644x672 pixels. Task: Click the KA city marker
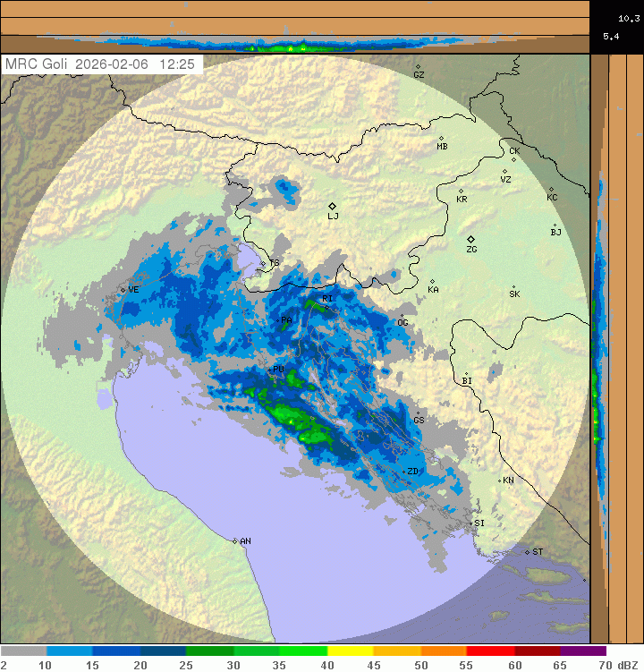pyautogui.click(x=432, y=282)
